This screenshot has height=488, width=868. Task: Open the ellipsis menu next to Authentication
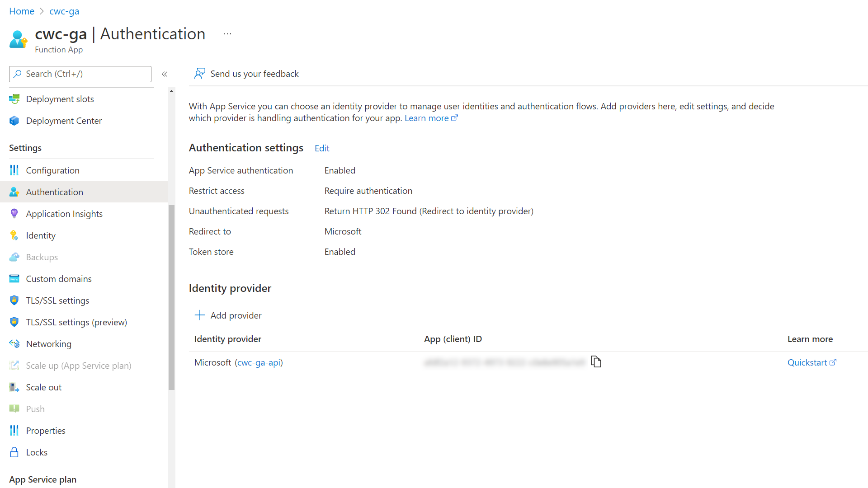(227, 33)
